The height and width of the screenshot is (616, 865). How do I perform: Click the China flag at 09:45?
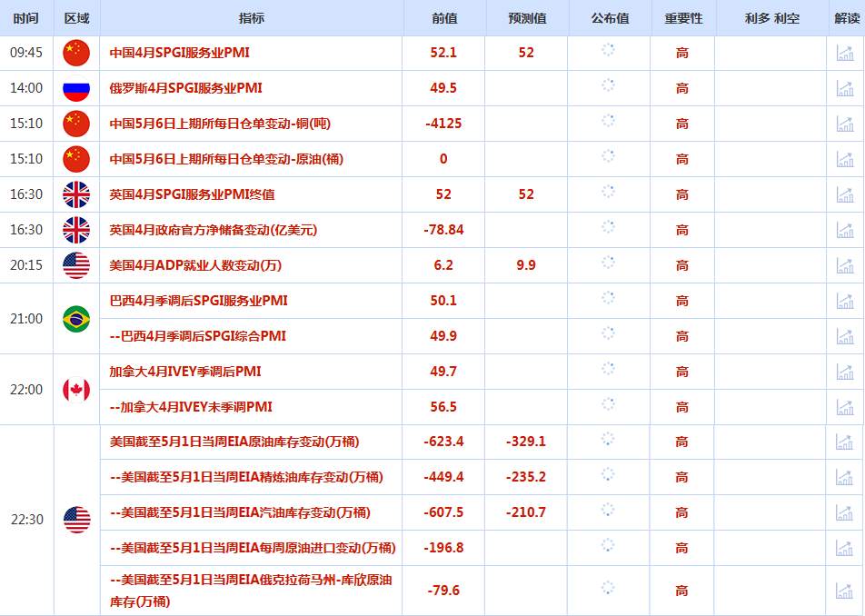click(76, 53)
